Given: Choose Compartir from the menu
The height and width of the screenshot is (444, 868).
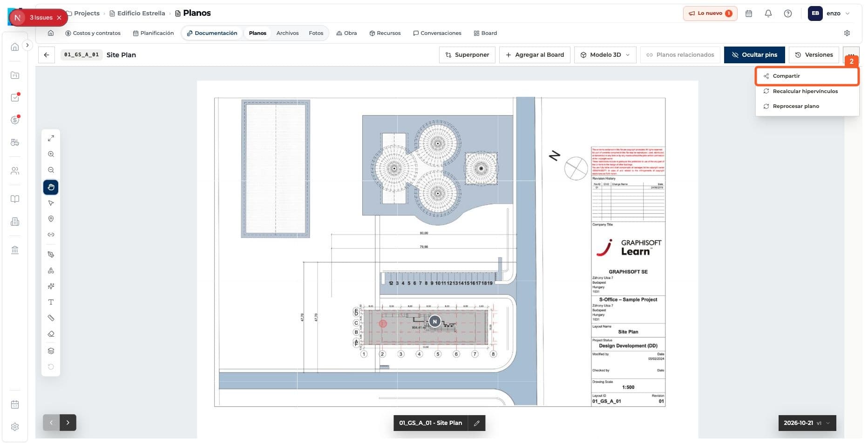Looking at the screenshot, I should [x=807, y=76].
